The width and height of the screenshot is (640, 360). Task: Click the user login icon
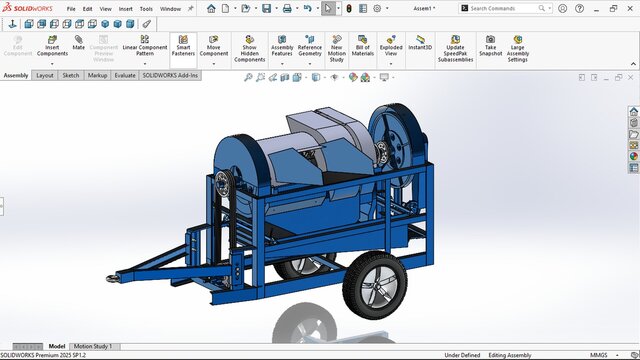coord(562,9)
